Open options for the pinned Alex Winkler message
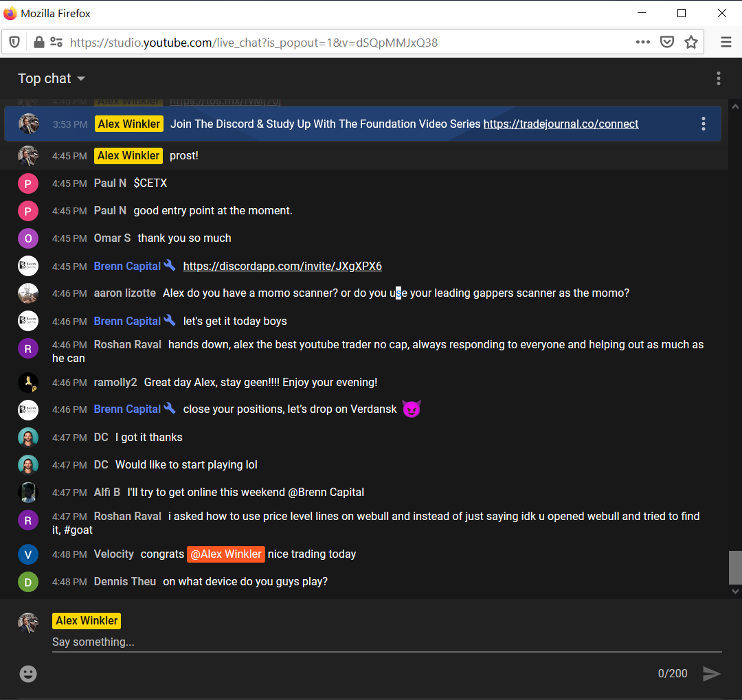The height and width of the screenshot is (700, 742). 703,124
